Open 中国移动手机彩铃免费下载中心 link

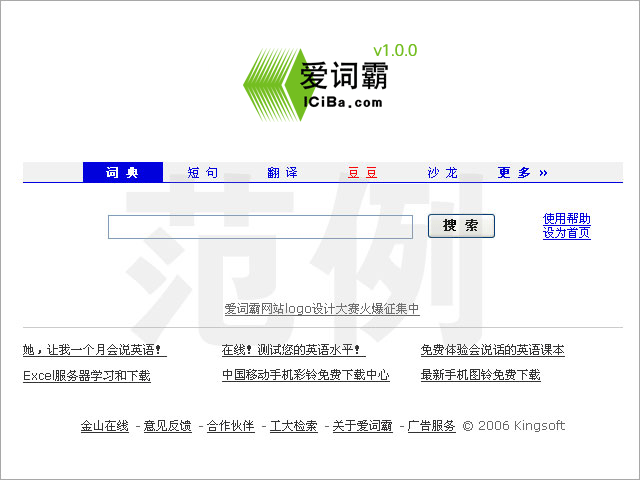pos(306,375)
